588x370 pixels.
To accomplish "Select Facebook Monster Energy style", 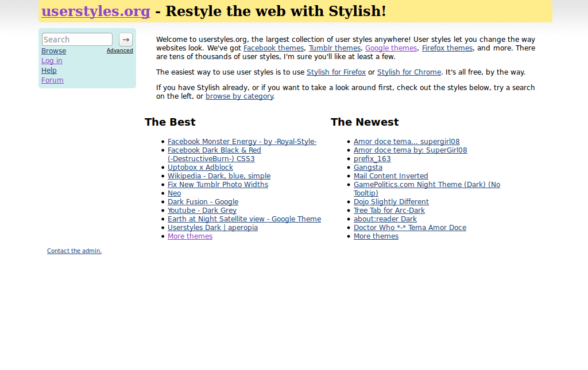I will point(242,141).
